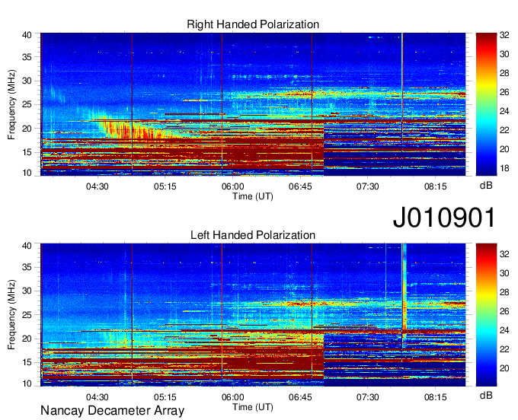Click the 24 dB value on Left Handed colorbar
The width and height of the screenshot is (518, 420).
504,330
